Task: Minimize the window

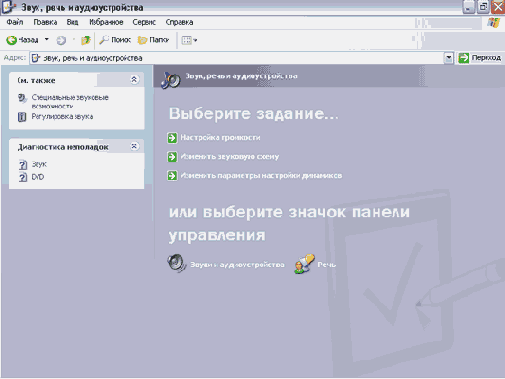Action: pos(468,7)
